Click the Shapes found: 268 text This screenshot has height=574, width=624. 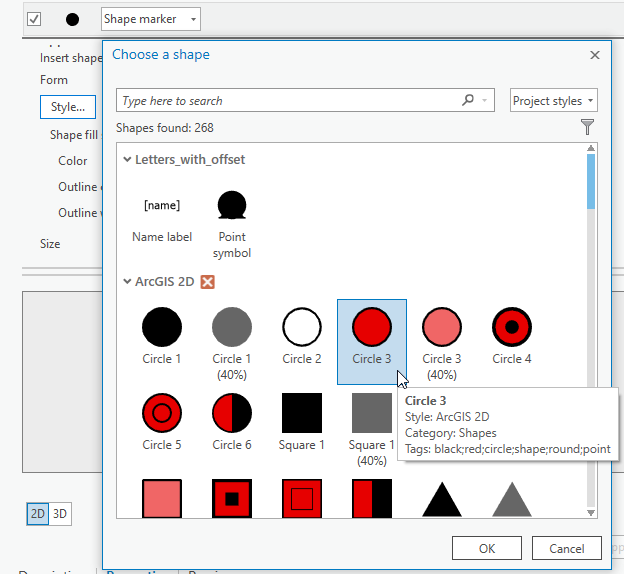(x=165, y=128)
